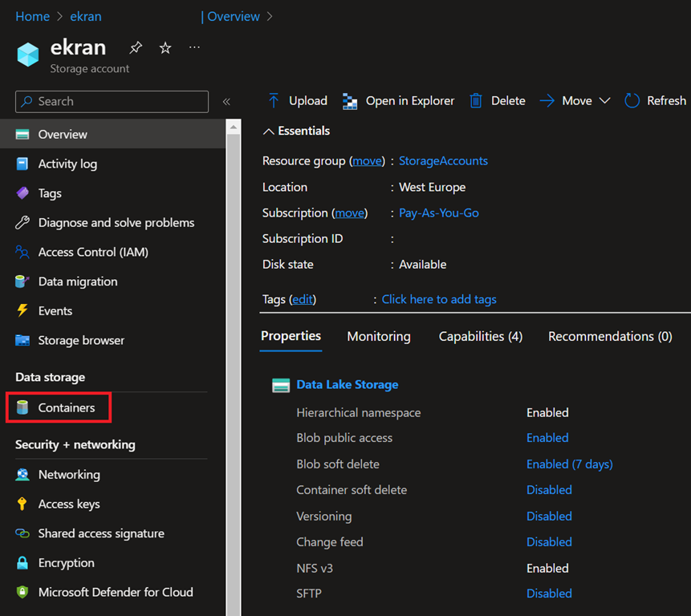Click the sidebar Search field

pos(112,101)
